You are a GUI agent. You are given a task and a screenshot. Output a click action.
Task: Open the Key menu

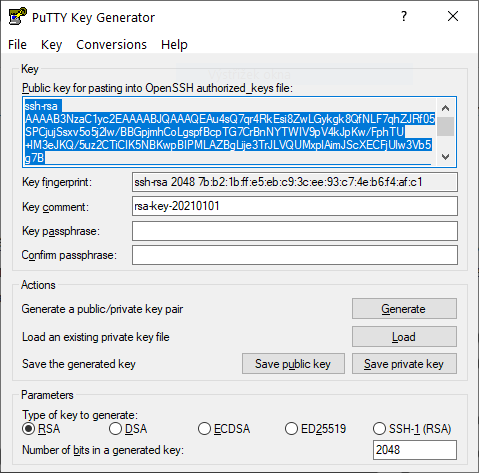point(51,45)
